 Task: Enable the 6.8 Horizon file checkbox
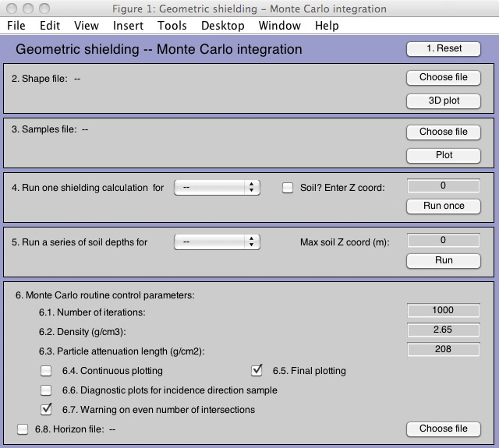pos(23,429)
